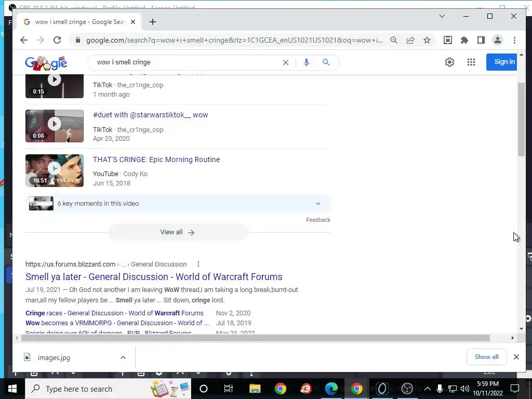Close the 'wow i smell cringe' tab
This screenshot has height=399, width=532.
pos(133,22)
